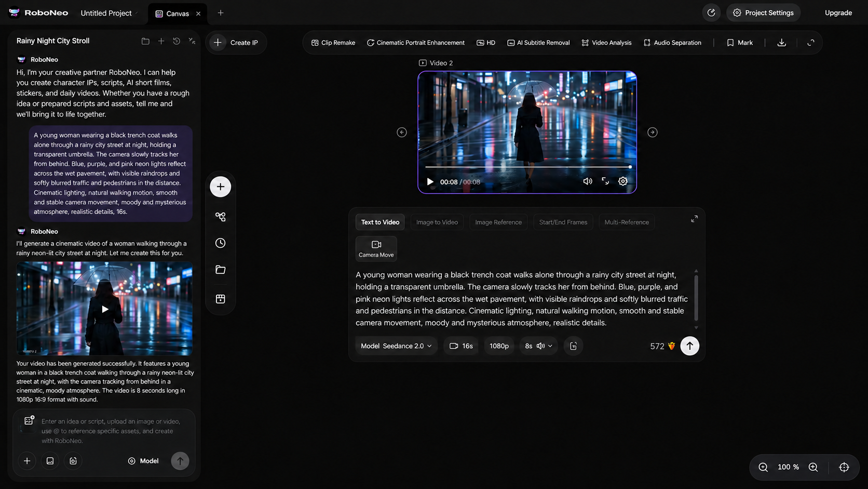868x489 pixels.
Task: Open the workflow nodes icon in sidebar
Action: [x=221, y=217]
